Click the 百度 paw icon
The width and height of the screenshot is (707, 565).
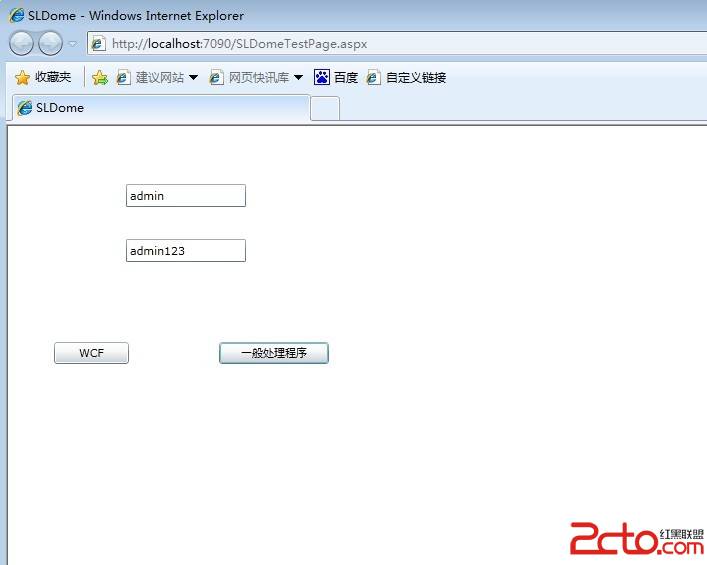pos(321,77)
